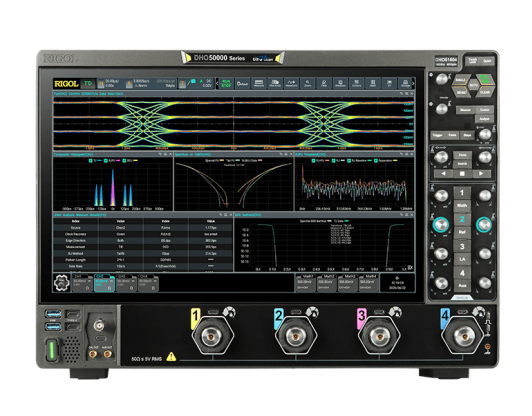Select the CH2 channel tab
532x416 pixels.
[104, 283]
